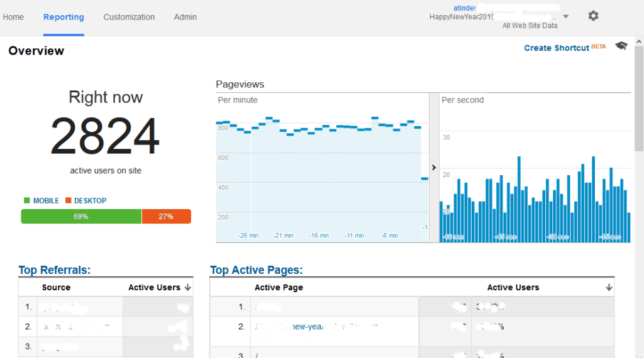644x358 pixels.
Task: Click the Overview heading
Action: pyautogui.click(x=36, y=51)
